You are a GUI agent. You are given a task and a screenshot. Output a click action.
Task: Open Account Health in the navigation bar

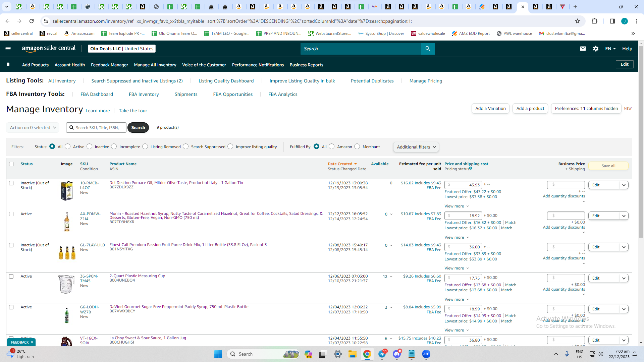(70, 65)
